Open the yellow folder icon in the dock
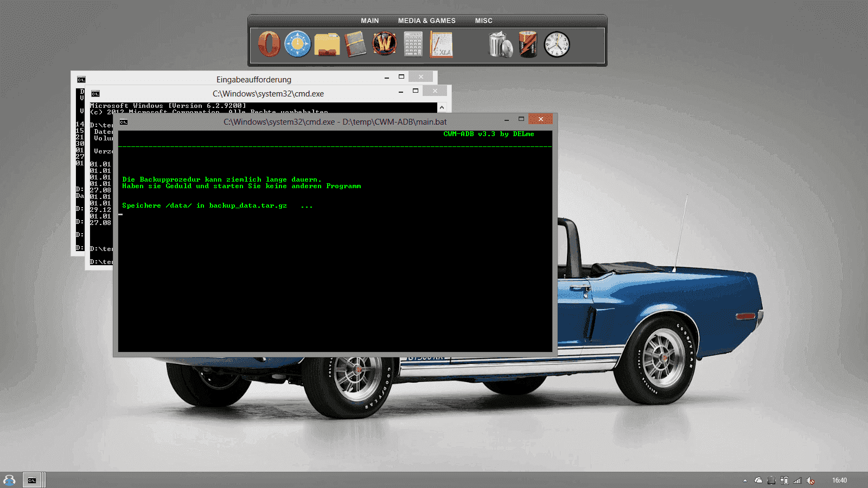Viewport: 868px width, 488px height. click(327, 45)
